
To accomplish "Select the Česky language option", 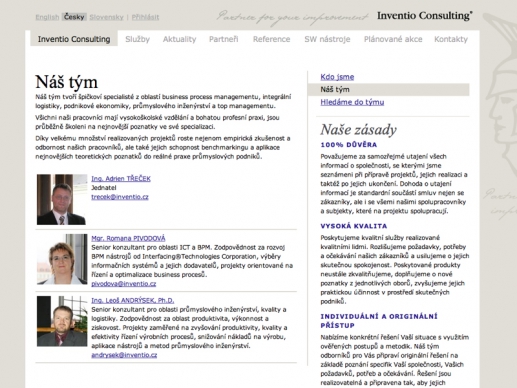I will click(74, 17).
